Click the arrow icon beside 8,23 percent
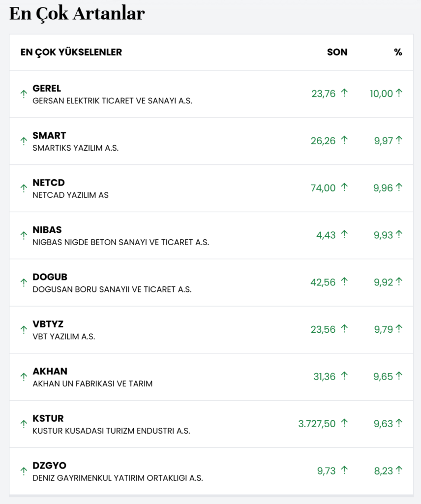The height and width of the screenshot is (504, 421). 399,470
